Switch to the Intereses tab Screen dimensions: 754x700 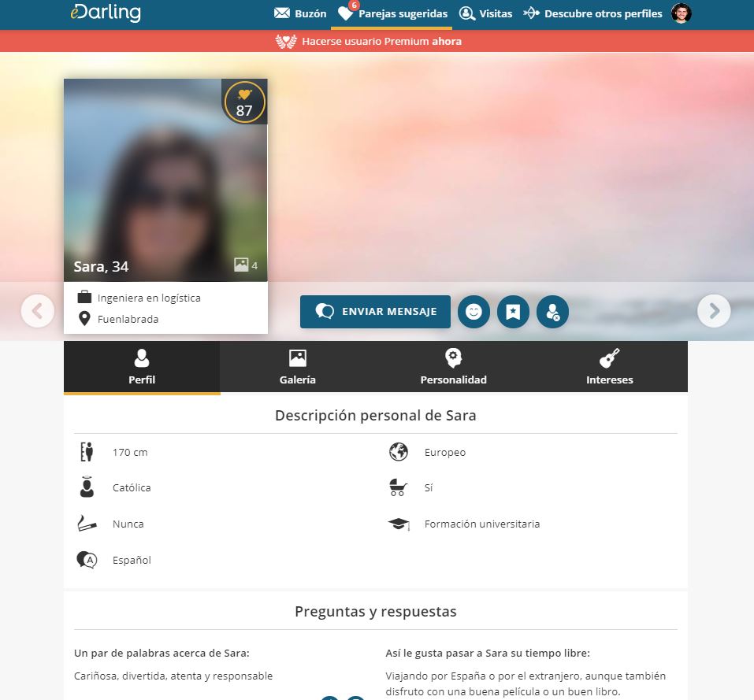point(609,368)
